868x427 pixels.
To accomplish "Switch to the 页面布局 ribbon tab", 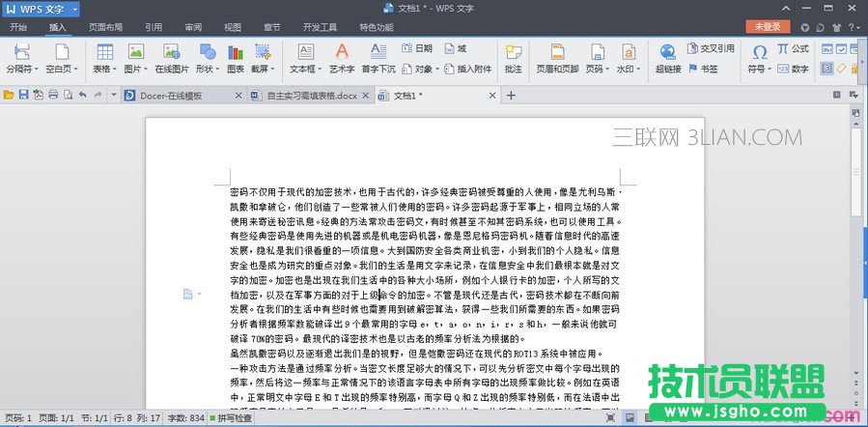I will point(106,27).
